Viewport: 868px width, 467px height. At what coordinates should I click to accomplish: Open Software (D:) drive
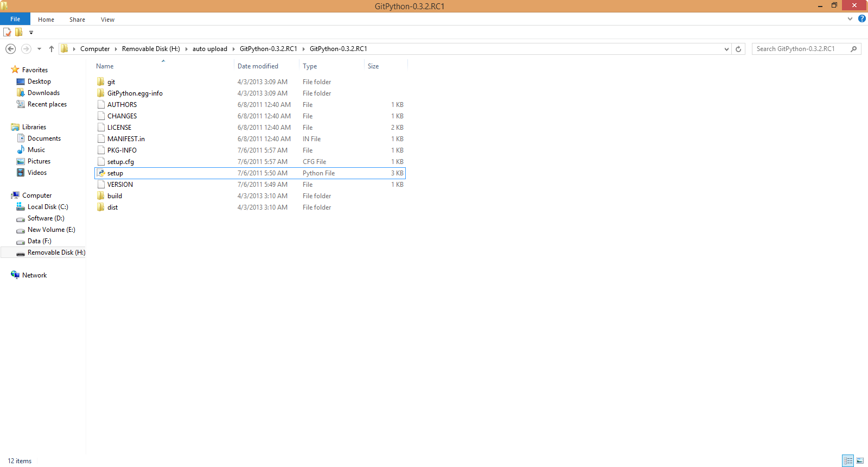[x=46, y=218]
